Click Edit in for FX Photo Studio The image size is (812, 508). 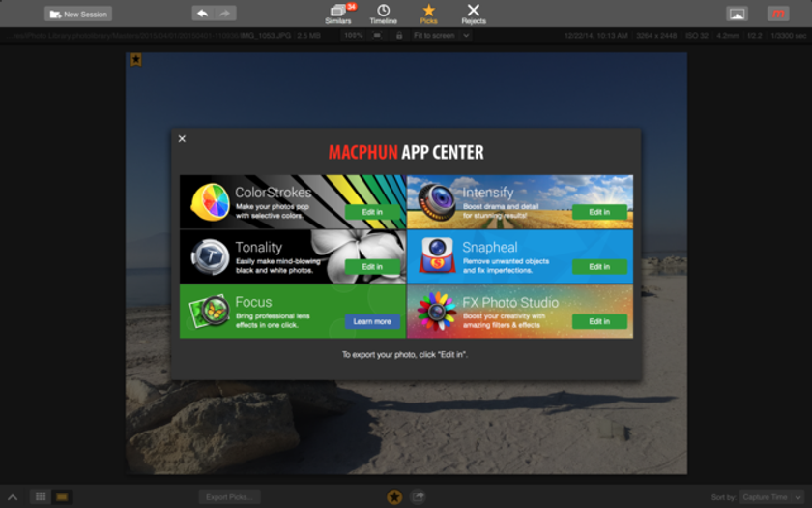(x=599, y=321)
